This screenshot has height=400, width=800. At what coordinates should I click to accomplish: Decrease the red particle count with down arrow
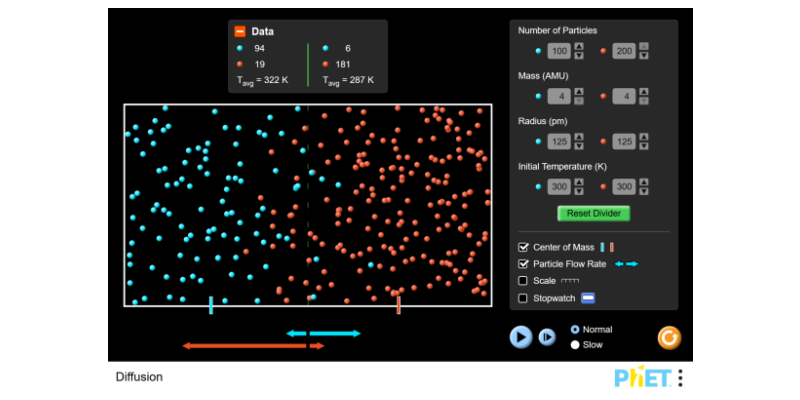click(644, 56)
